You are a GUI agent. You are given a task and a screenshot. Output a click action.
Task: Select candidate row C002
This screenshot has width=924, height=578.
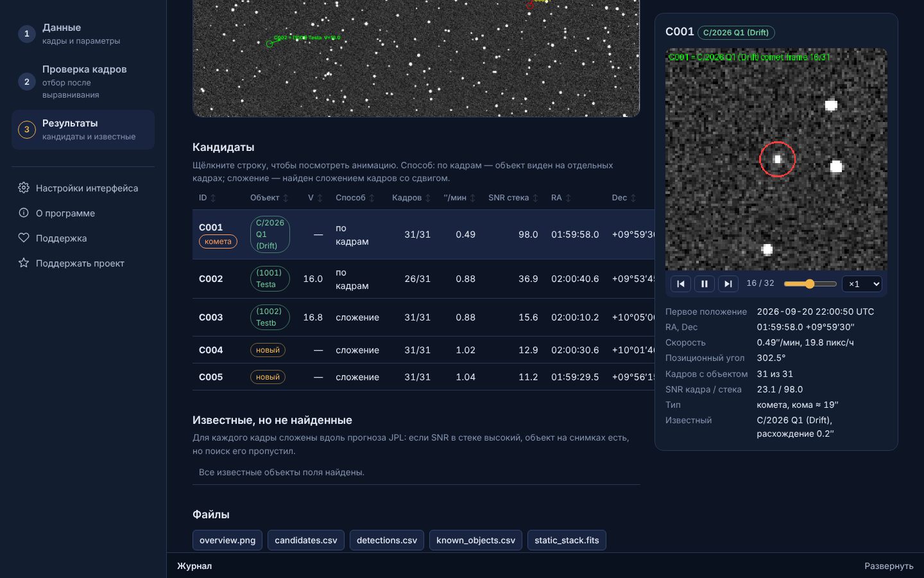[424, 279]
